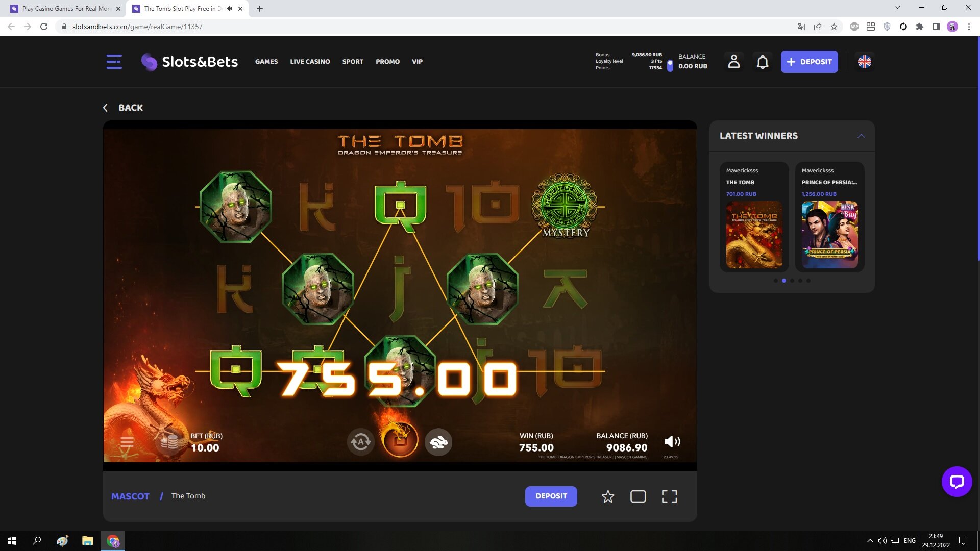Switch game to theater mode view
This screenshot has width=980, height=551.
638,496
